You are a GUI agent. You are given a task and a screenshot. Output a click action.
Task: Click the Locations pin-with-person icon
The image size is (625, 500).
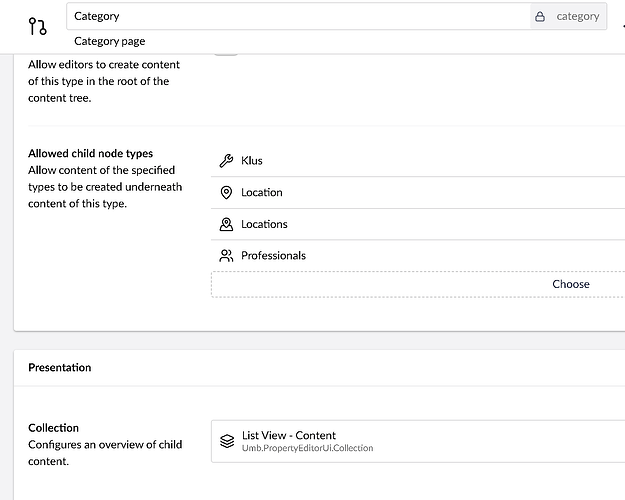(x=226, y=224)
